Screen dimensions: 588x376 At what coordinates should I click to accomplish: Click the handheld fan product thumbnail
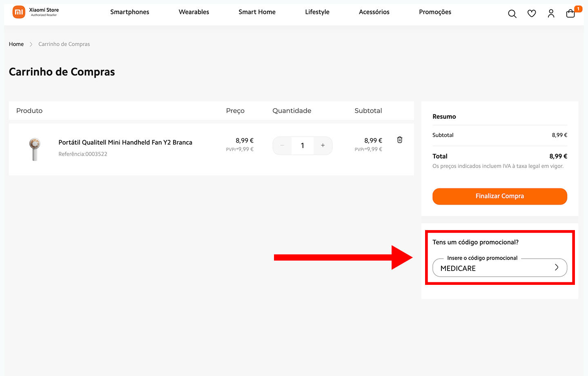[x=35, y=149]
